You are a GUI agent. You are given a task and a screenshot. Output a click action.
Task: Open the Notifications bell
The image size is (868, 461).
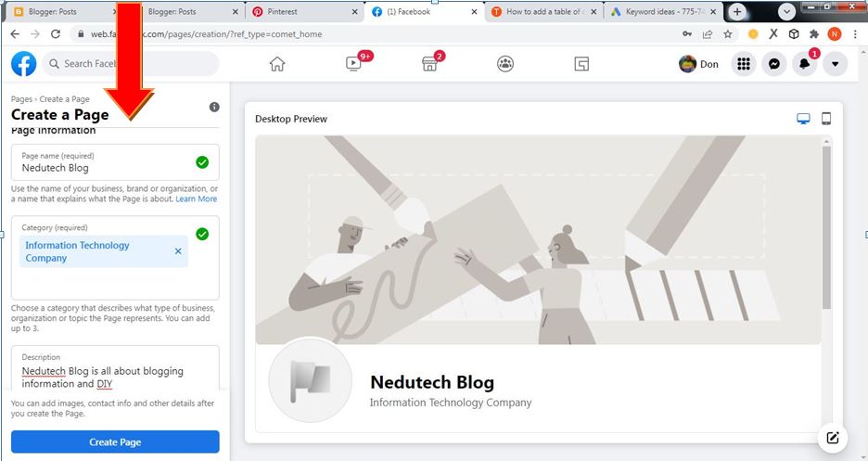click(x=804, y=64)
